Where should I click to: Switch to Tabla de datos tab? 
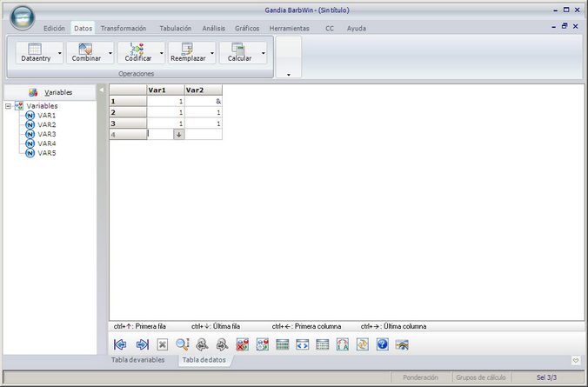pyautogui.click(x=204, y=360)
